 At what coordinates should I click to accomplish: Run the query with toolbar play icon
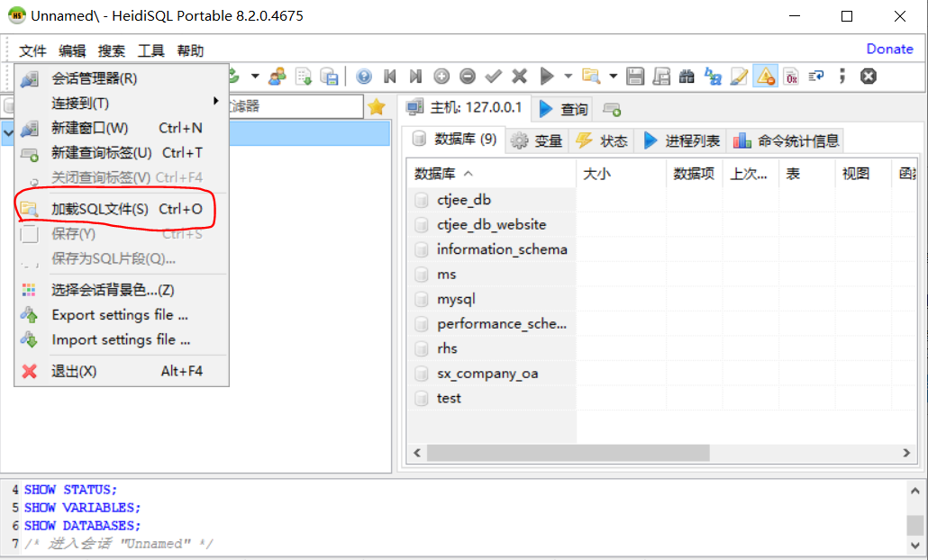coord(547,77)
